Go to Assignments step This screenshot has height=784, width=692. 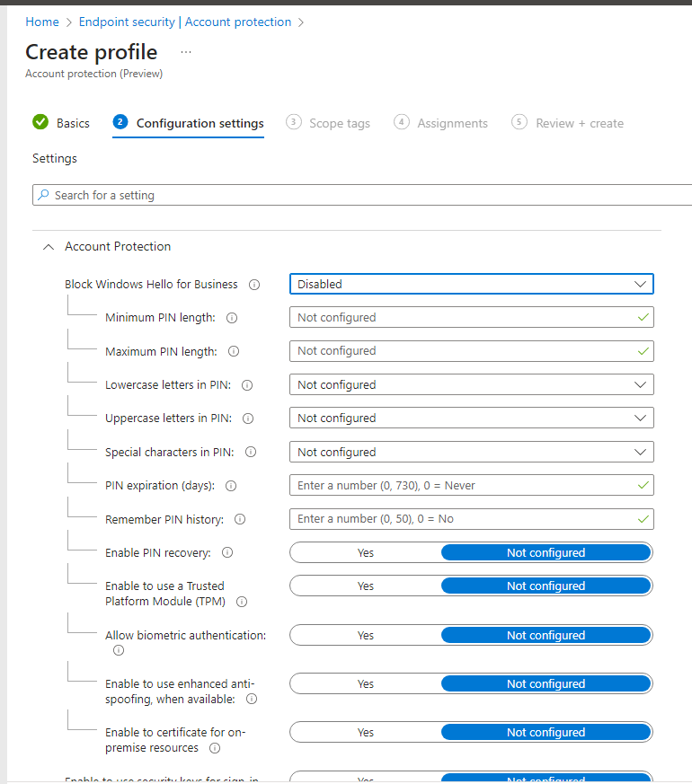click(440, 123)
